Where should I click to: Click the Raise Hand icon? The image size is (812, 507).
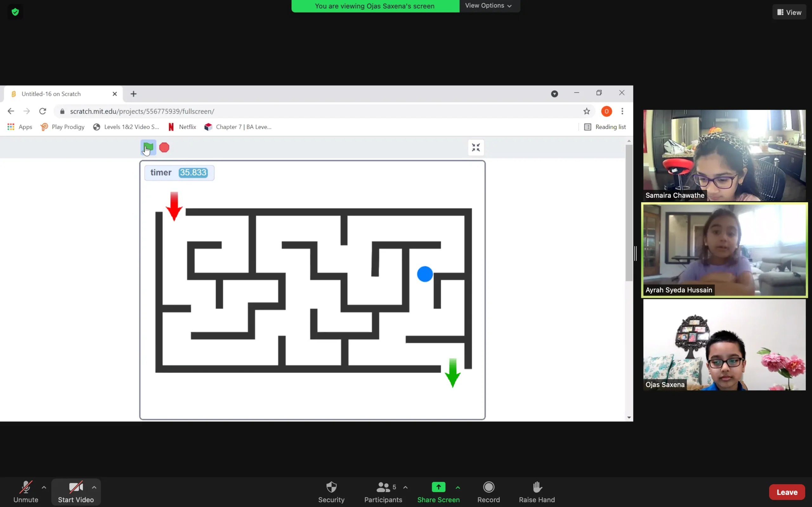click(x=537, y=487)
